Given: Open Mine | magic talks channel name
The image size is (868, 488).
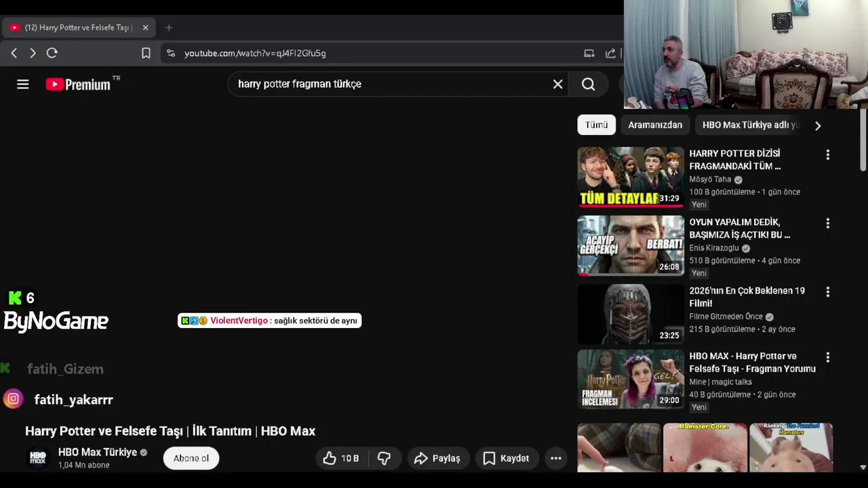Looking at the screenshot, I should [x=720, y=382].
